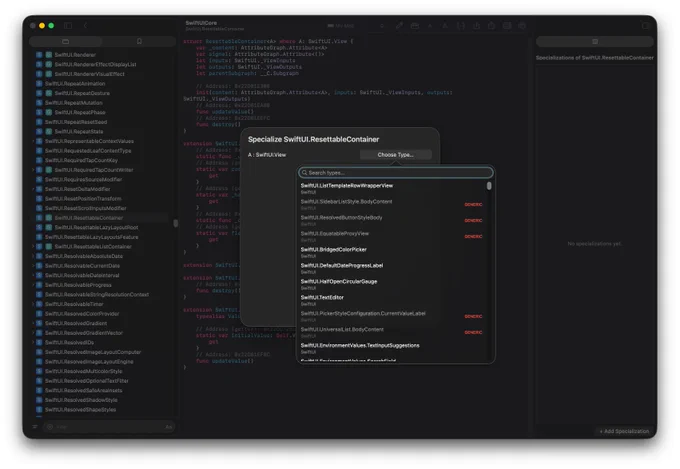Screen dimensions: 680x469
Task: Select SwiftUI.RepeatAnimation in the sidebar
Action: (x=99, y=83)
